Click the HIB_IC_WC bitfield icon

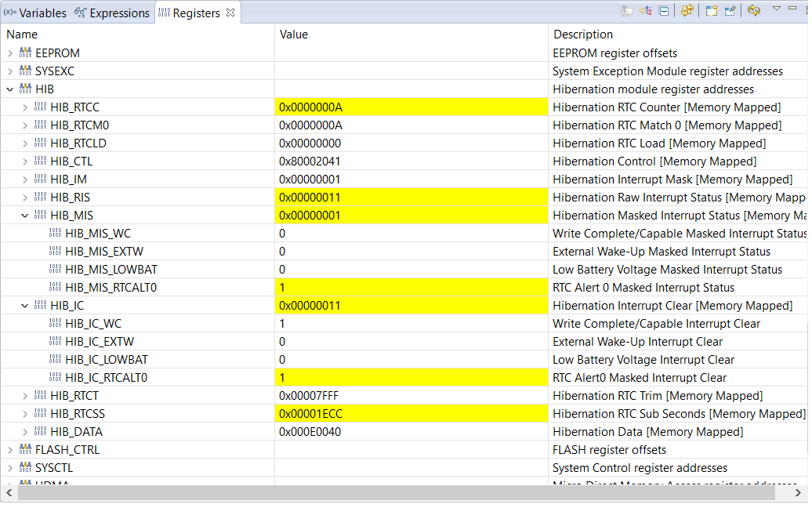coord(56,323)
